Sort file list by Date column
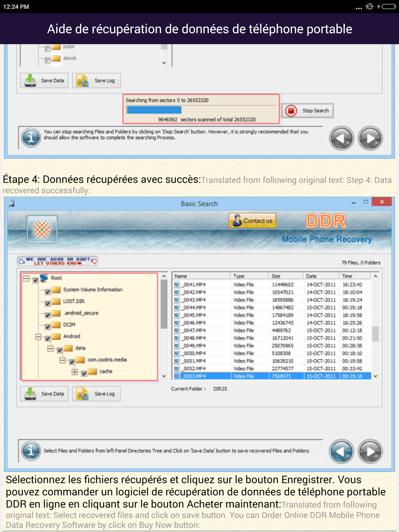The image size is (399, 532). [x=321, y=276]
